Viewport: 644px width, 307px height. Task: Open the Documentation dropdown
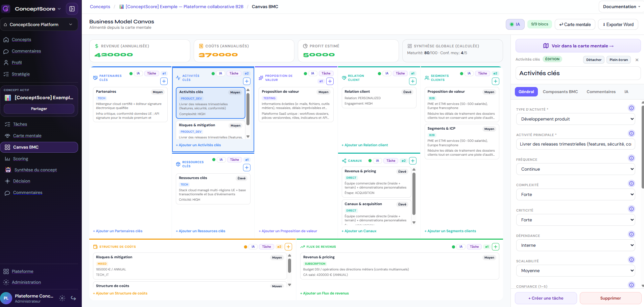(621, 6)
